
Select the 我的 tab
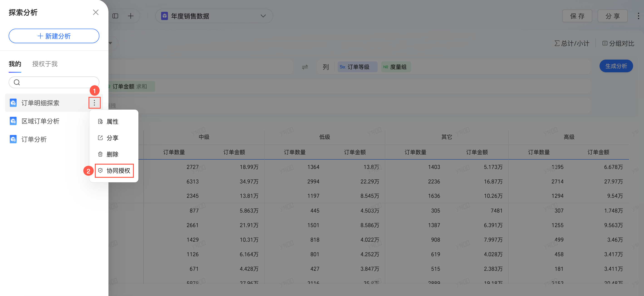coord(15,64)
